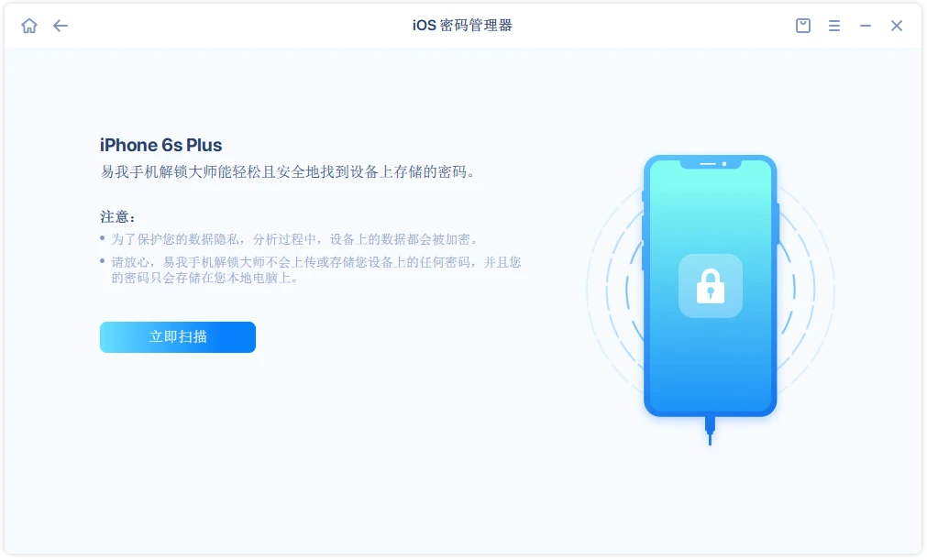Image resolution: width=927 pixels, height=560 pixels.
Task: Click the 易我手机解锁大师 description line
Action: 289,172
